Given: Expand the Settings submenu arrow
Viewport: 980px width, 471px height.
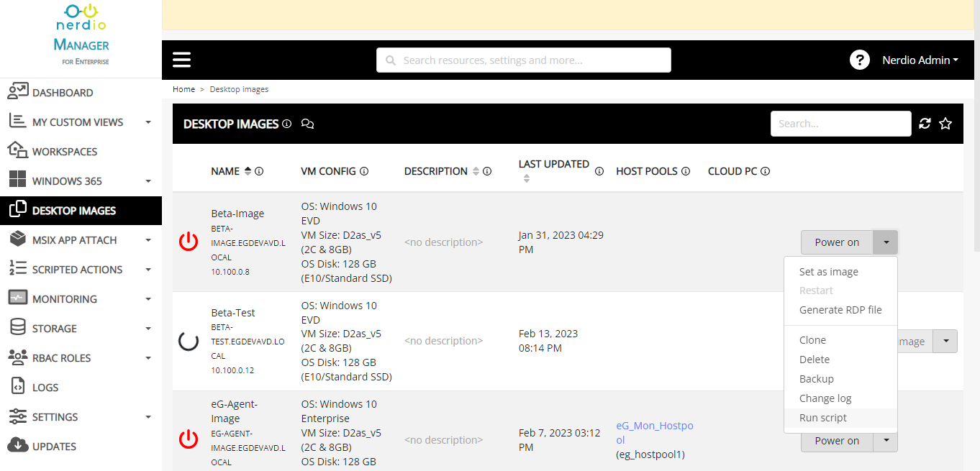Looking at the screenshot, I should click(148, 417).
